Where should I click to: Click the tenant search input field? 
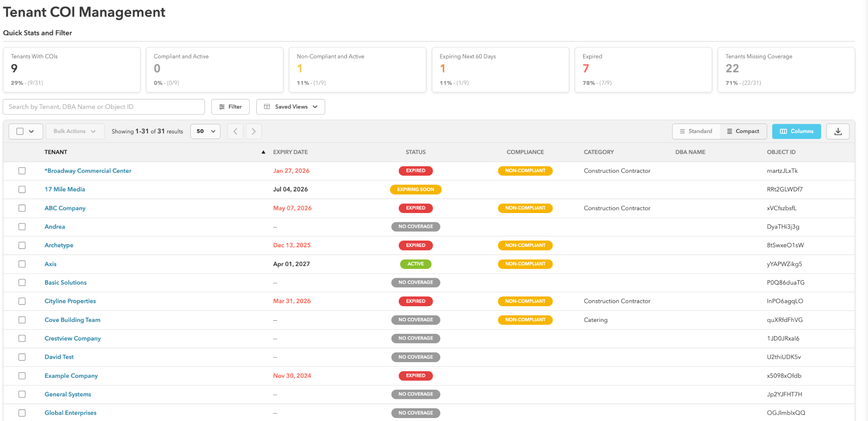click(104, 107)
